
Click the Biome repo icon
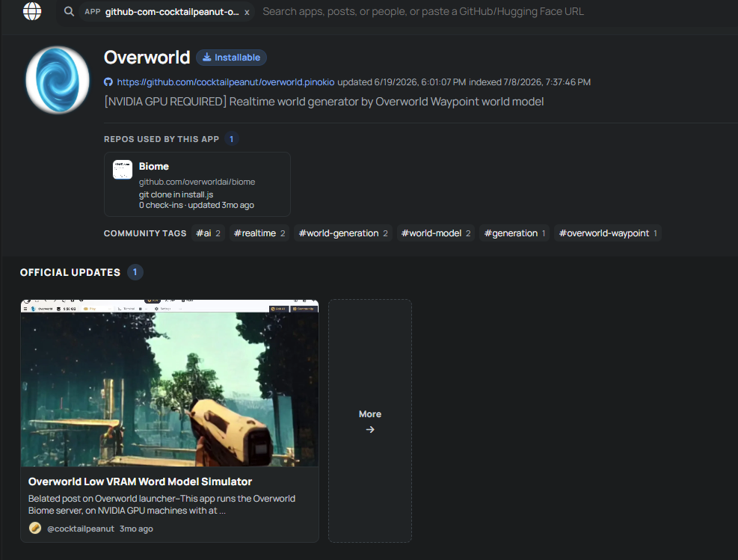[x=123, y=170]
